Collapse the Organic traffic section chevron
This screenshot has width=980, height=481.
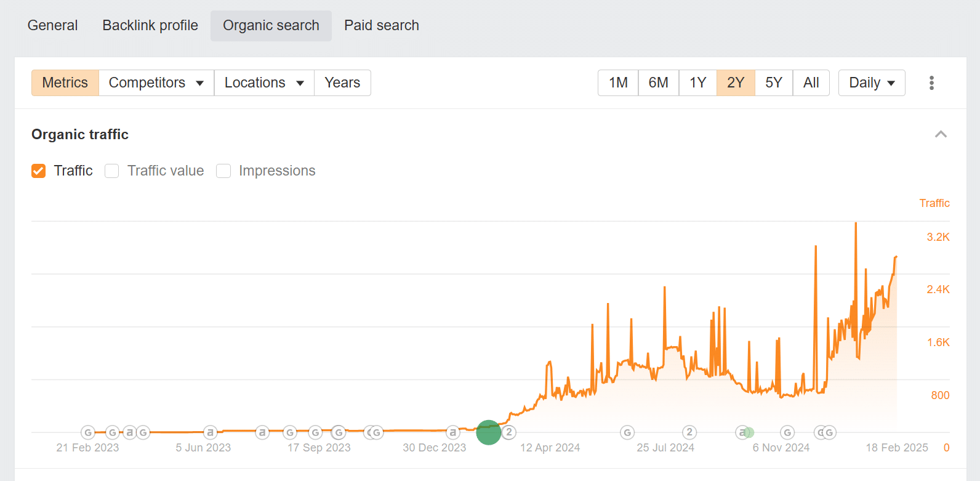(x=941, y=134)
